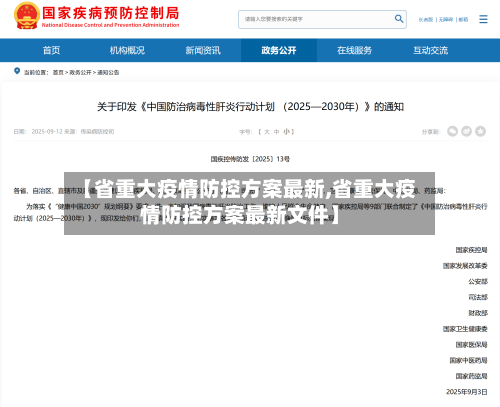Click the document number 国疾控传防发〔2025〕13号

[250, 159]
